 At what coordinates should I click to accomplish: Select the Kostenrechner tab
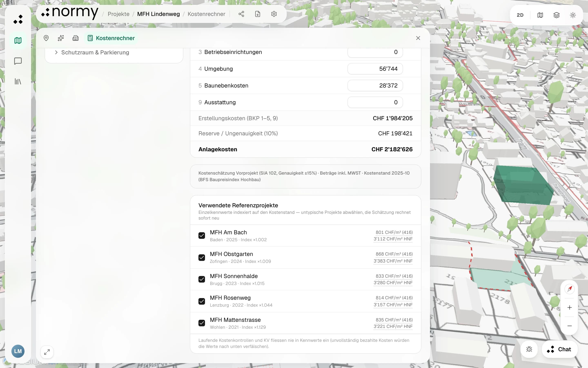coord(111,38)
